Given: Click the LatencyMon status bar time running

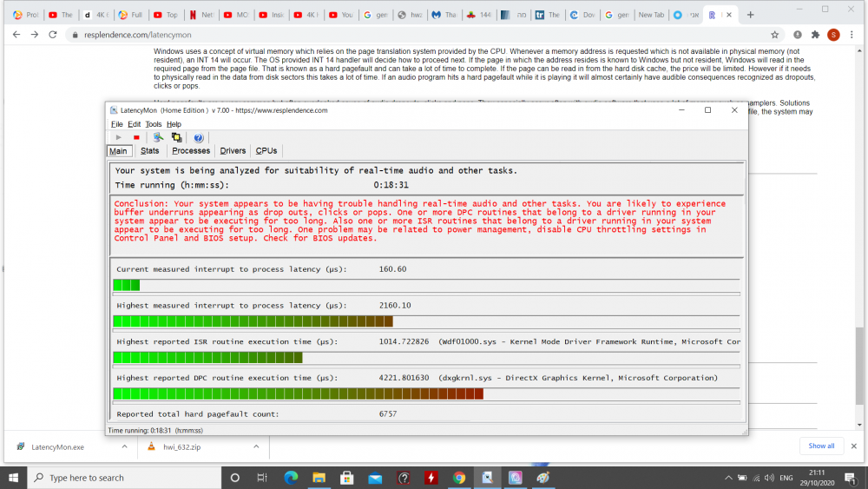Looking at the screenshot, I should (155, 430).
